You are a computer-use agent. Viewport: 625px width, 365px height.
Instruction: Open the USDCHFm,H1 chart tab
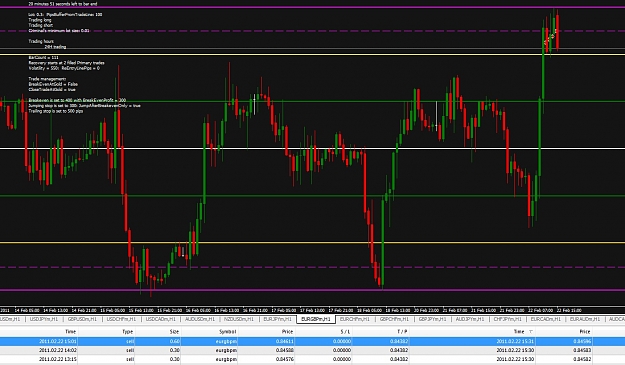coord(121,319)
